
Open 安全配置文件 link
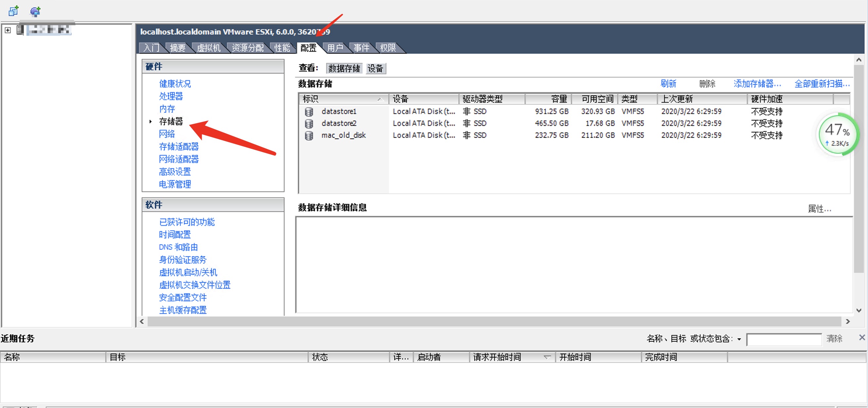click(183, 298)
